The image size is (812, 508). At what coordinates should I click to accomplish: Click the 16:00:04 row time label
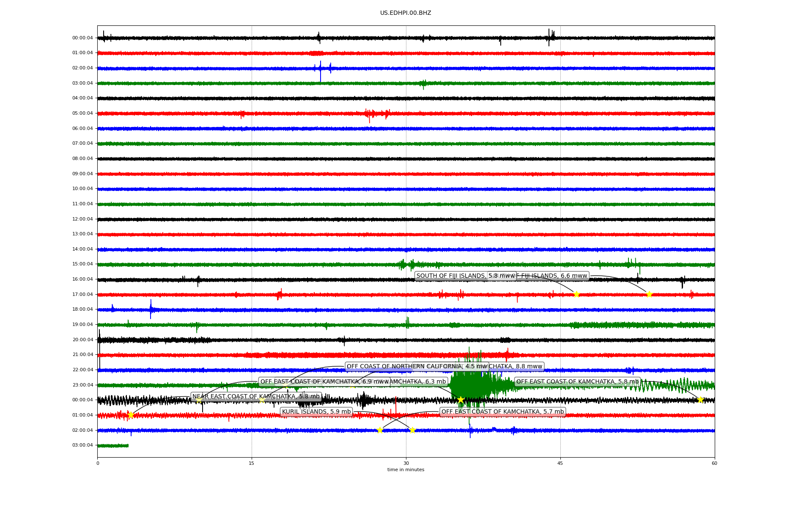82,279
